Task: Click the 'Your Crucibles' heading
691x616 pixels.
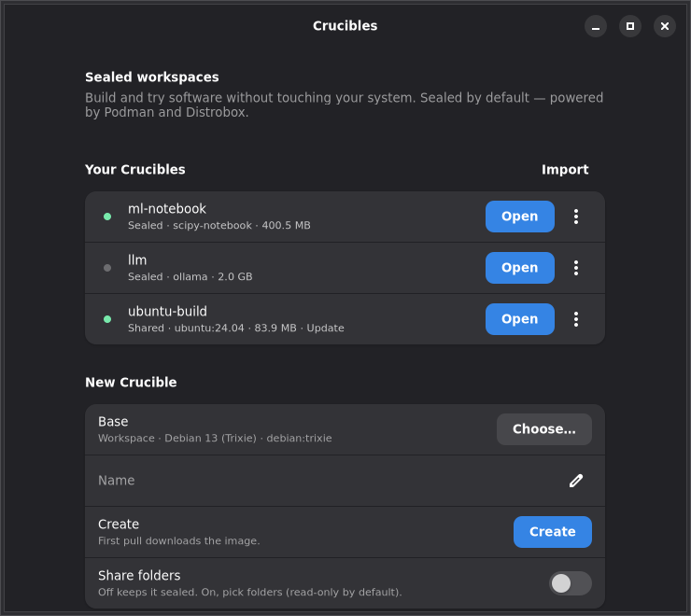Action: click(134, 170)
